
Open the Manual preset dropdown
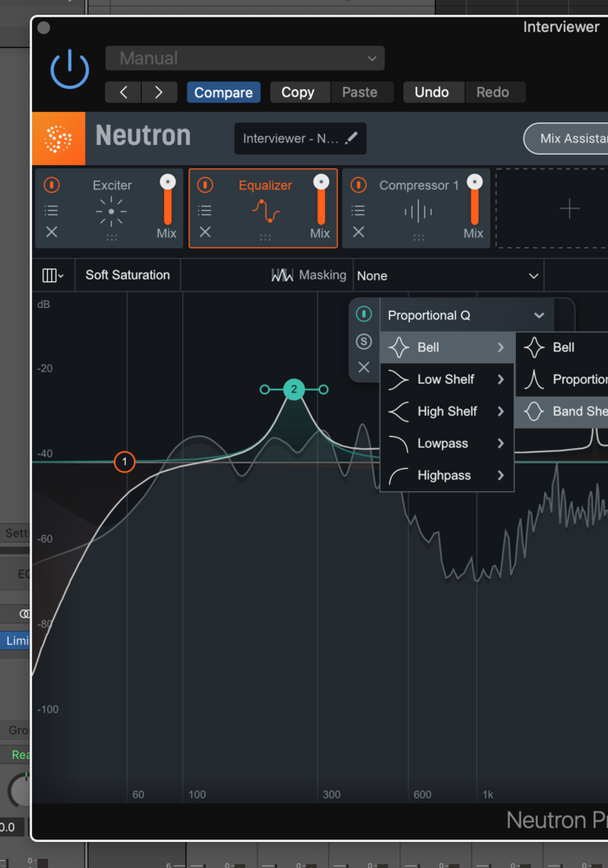(x=245, y=58)
